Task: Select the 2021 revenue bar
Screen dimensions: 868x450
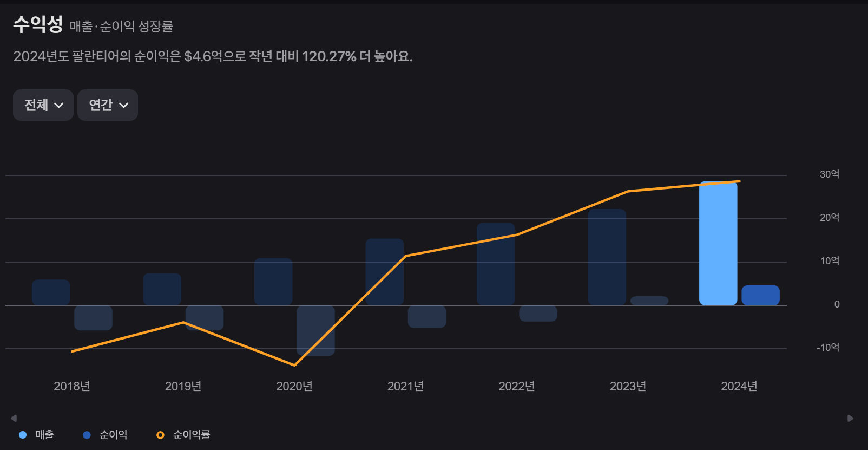Action: click(x=385, y=272)
